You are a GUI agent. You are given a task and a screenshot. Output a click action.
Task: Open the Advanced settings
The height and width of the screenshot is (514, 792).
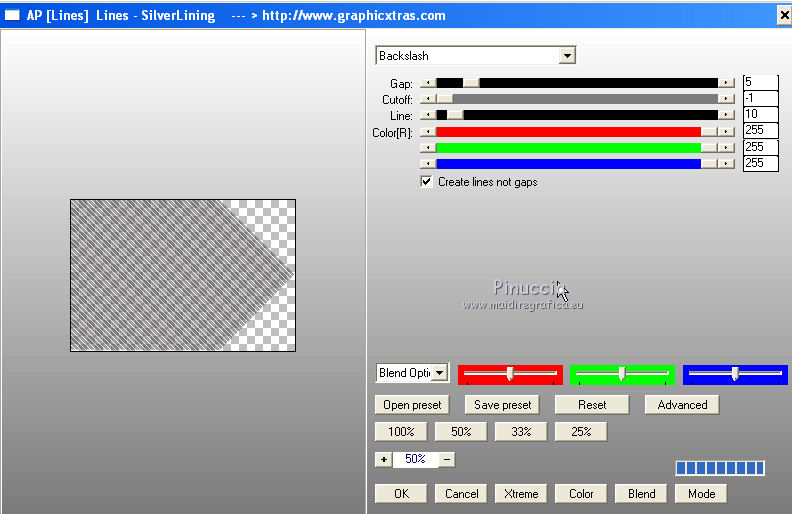(682, 405)
